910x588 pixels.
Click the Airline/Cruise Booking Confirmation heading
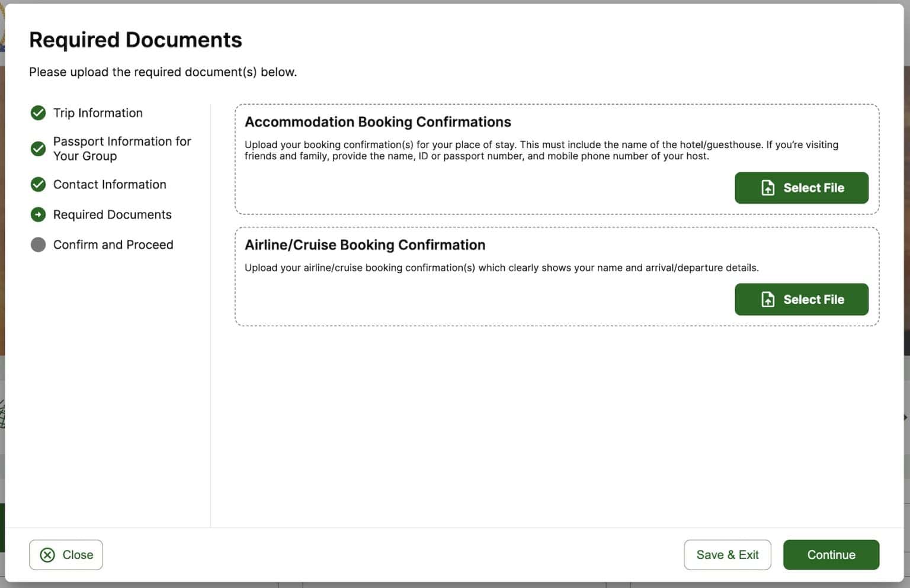point(365,245)
